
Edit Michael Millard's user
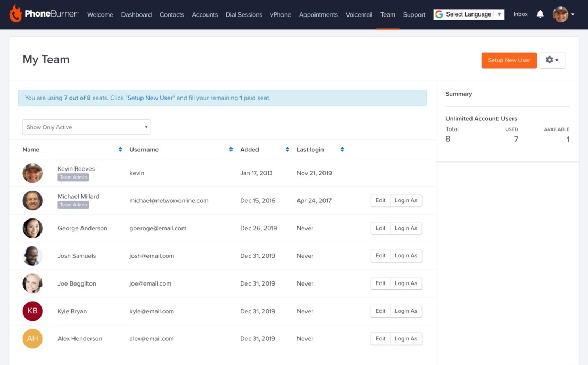click(x=380, y=200)
